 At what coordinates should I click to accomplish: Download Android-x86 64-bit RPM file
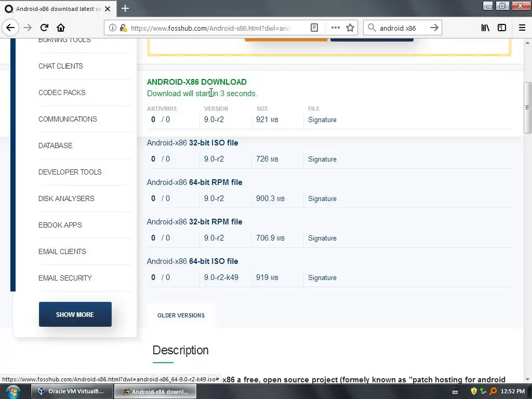point(194,182)
